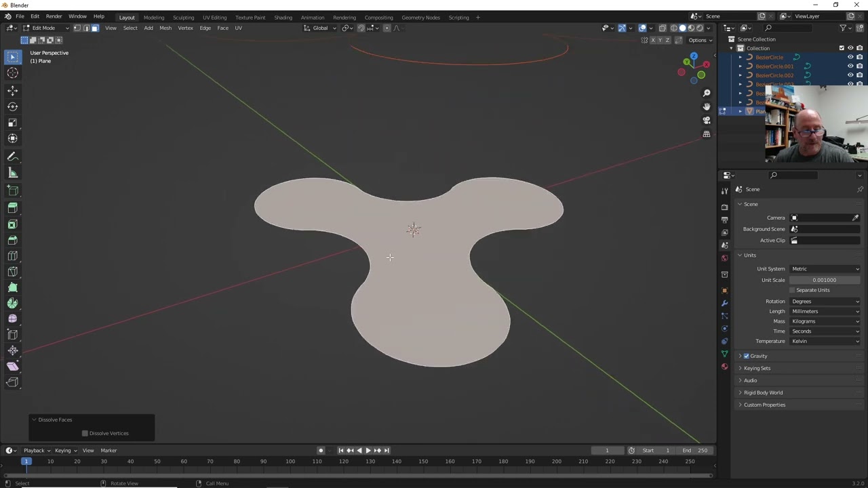
Task: Open the Rotation units dropdown
Action: coord(825,302)
